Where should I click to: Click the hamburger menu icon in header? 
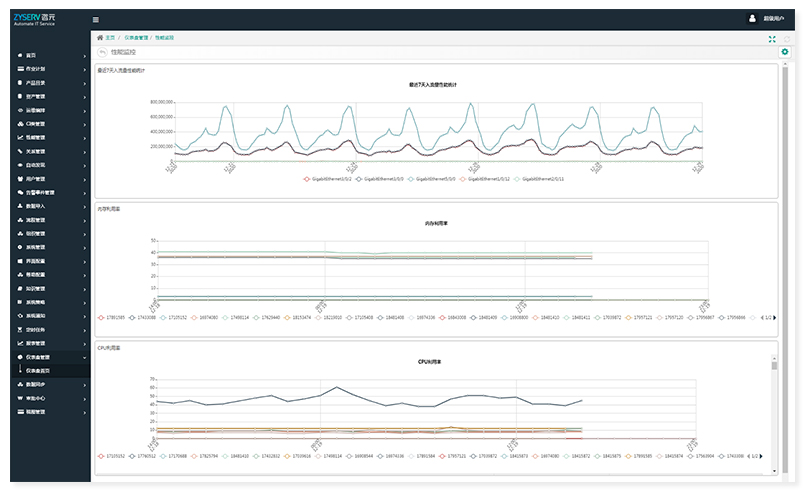[96, 19]
